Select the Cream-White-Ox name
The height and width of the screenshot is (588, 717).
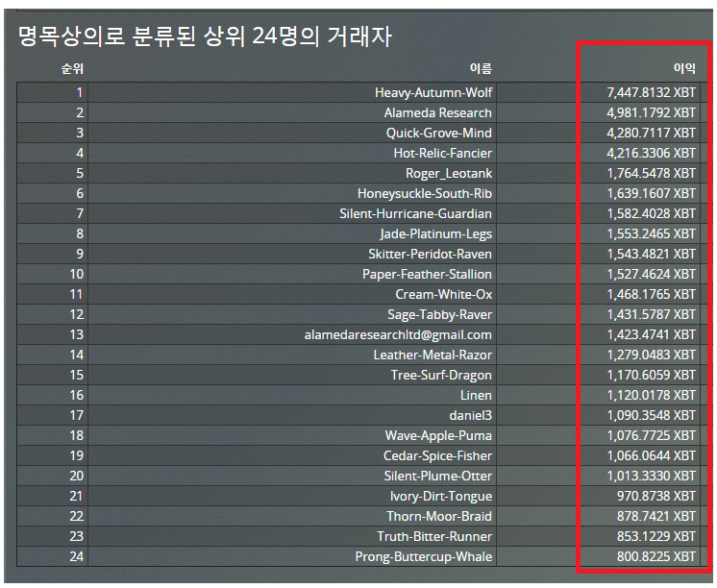[443, 294]
